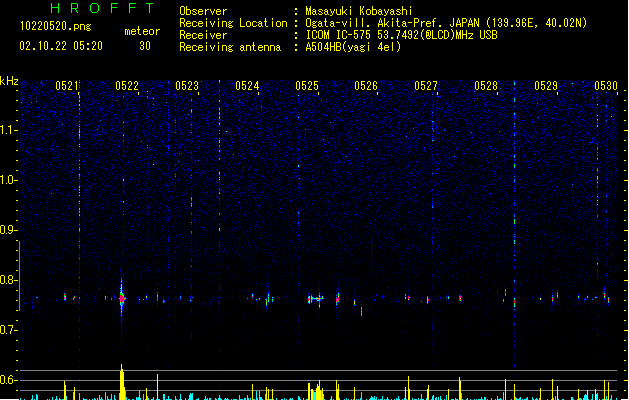Click the 0526 time marker
This screenshot has height=400, width=629.
366,86
